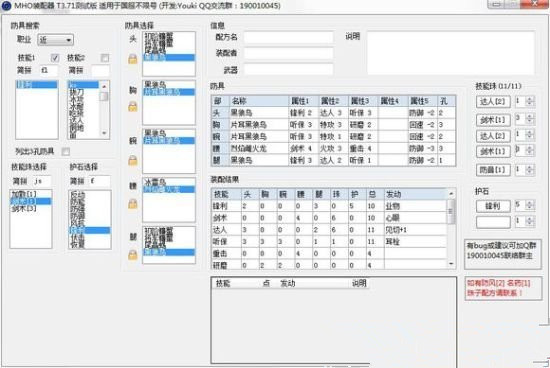Screen dimensions: 550x368
Task: Click the 点 column header in bottom list
Action: 266,283
